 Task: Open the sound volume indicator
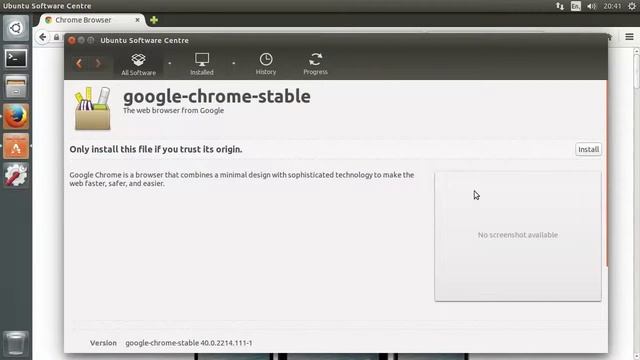coord(591,6)
